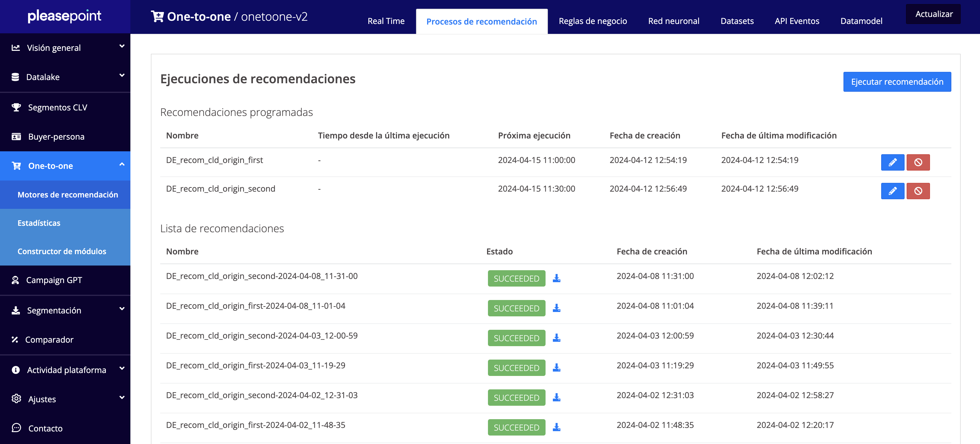Image resolution: width=980 pixels, height=444 pixels.
Task: Click red disable icon for DE_recom_cld_origin_second
Action: click(918, 191)
